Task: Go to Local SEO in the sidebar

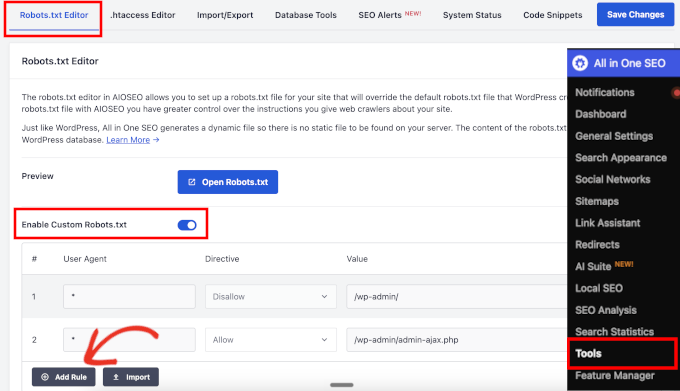Action: (599, 288)
